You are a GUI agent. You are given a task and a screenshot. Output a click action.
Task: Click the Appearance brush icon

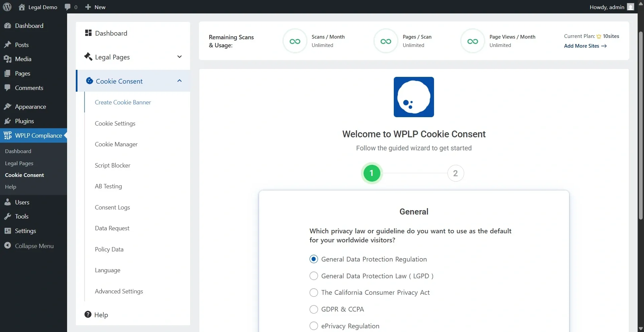8,106
